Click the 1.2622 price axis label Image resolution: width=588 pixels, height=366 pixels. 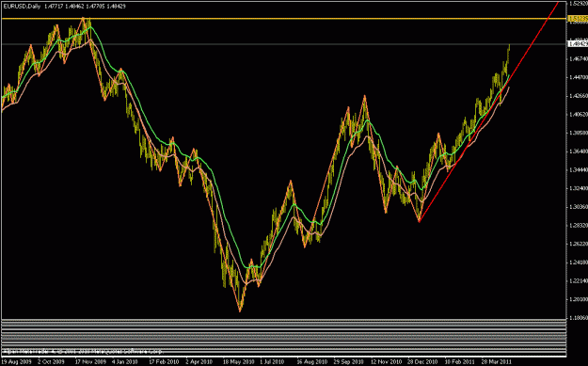click(x=579, y=244)
